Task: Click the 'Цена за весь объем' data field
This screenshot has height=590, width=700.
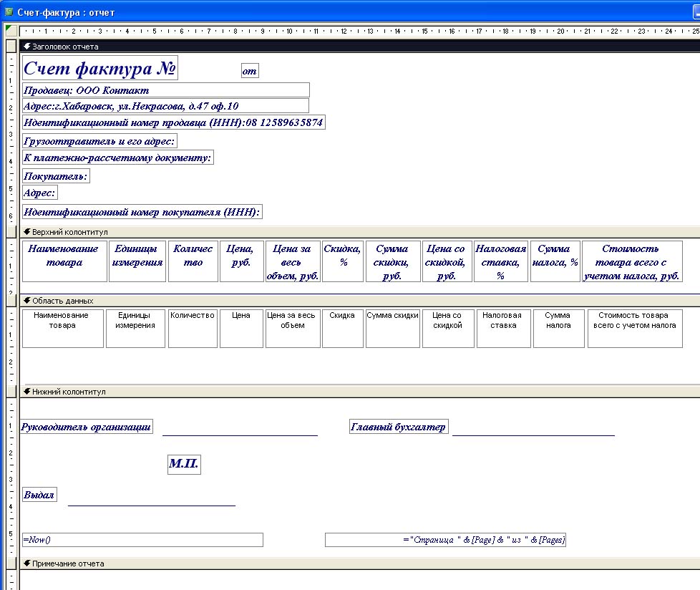Action: click(x=293, y=328)
